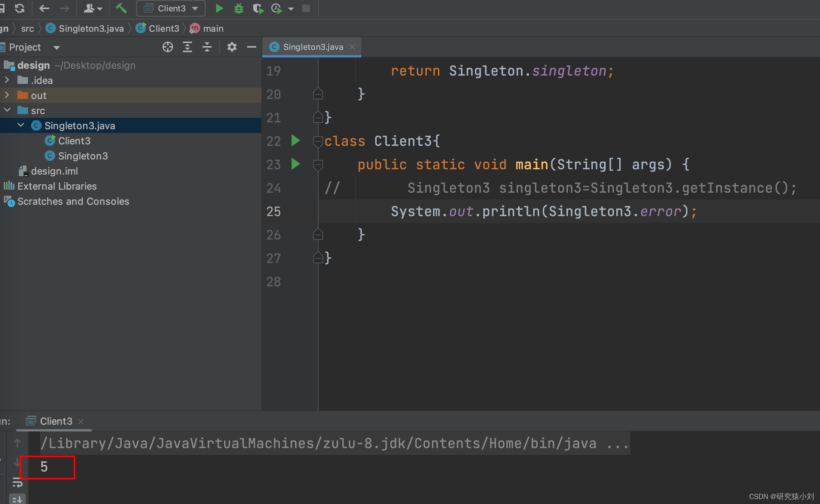Toggle the fold marker on line 27
Screen dimensions: 820x504
pyautogui.click(x=318, y=258)
